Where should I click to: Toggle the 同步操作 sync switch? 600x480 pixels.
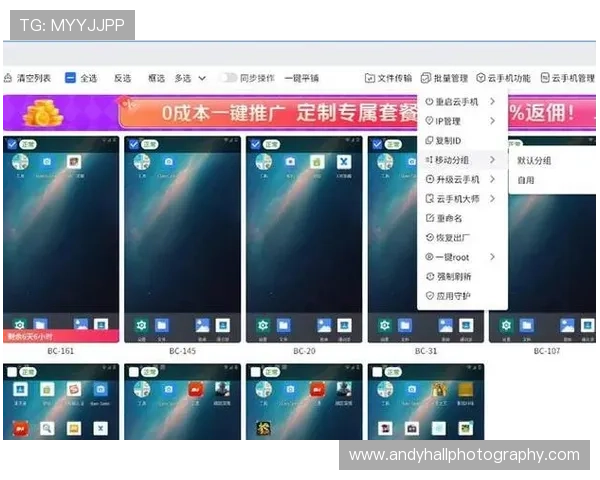point(228,78)
